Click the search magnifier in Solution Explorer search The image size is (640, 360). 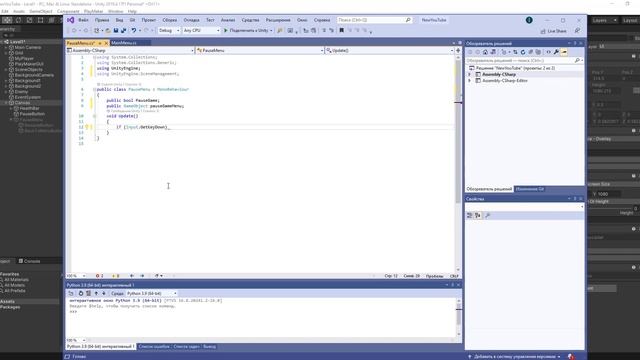pos(577,60)
